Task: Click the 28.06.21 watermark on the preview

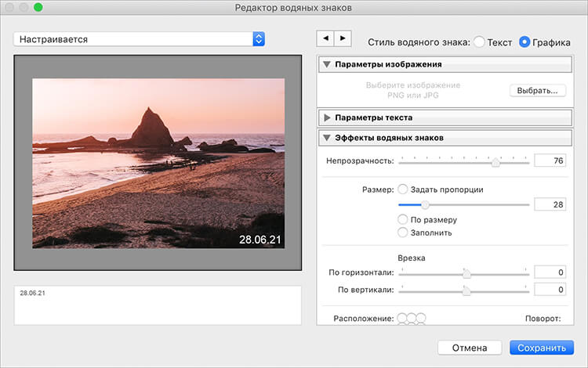Action: click(260, 240)
